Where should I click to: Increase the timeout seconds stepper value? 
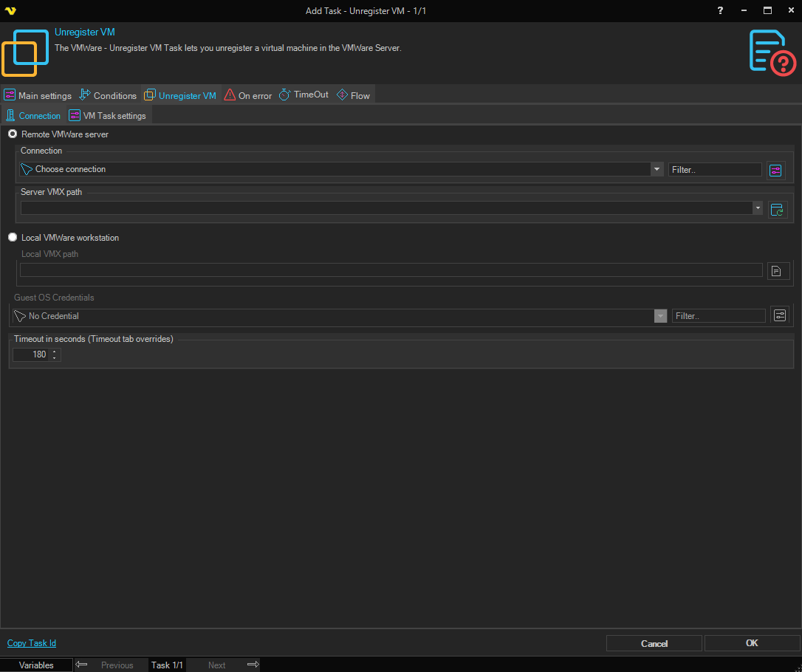(55, 352)
